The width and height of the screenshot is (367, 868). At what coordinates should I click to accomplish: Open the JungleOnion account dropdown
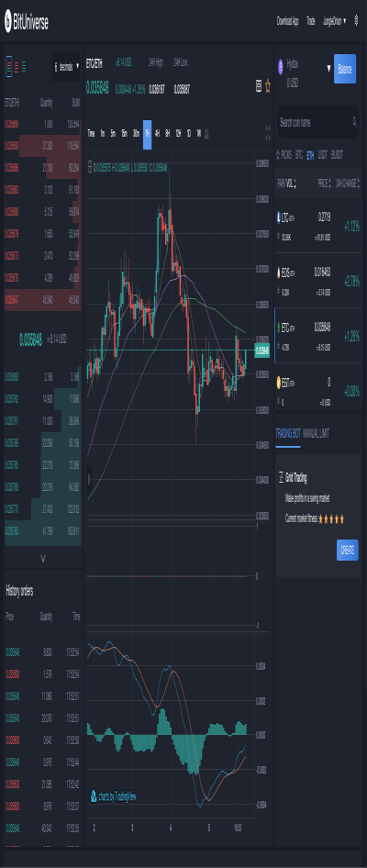pos(334,21)
